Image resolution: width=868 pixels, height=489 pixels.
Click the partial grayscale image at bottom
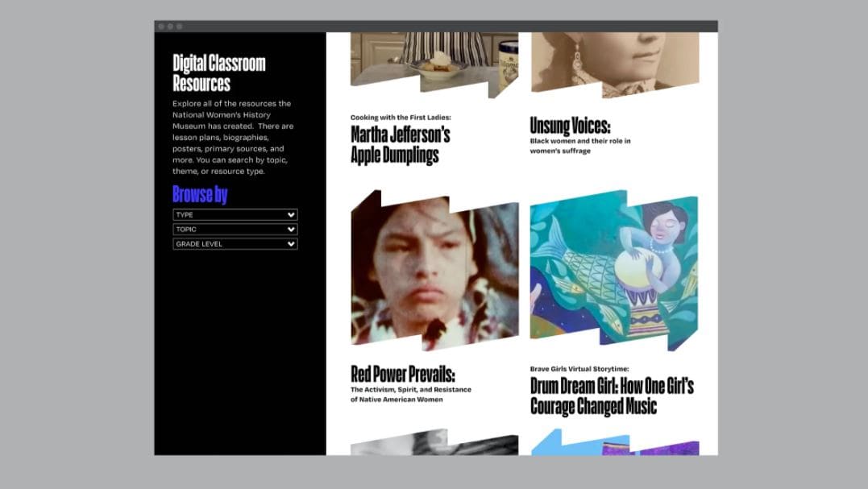(x=434, y=445)
